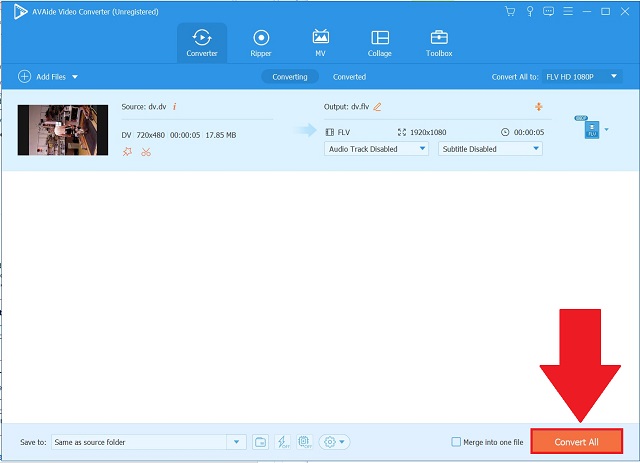Rename output file dv.flv with pencil icon
This screenshot has width=640, height=463.
[378, 107]
